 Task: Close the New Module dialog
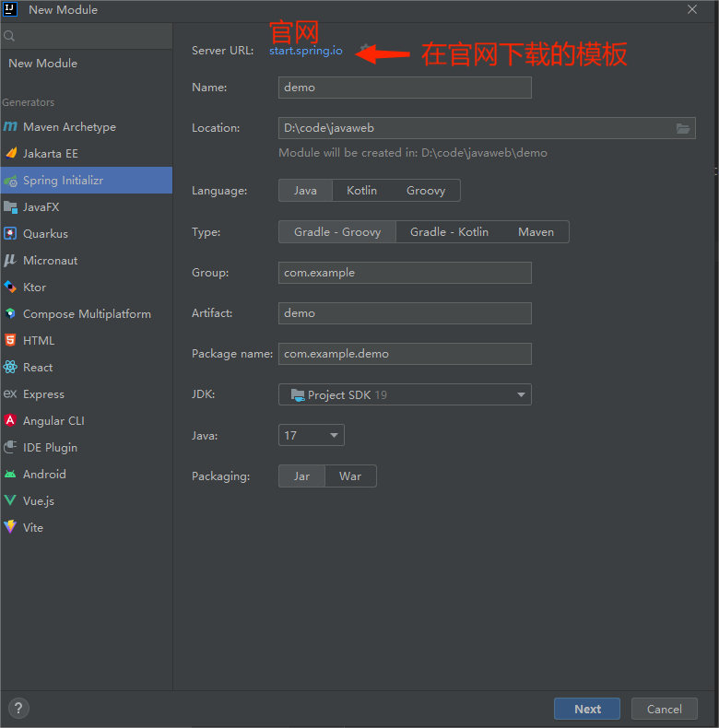click(692, 9)
